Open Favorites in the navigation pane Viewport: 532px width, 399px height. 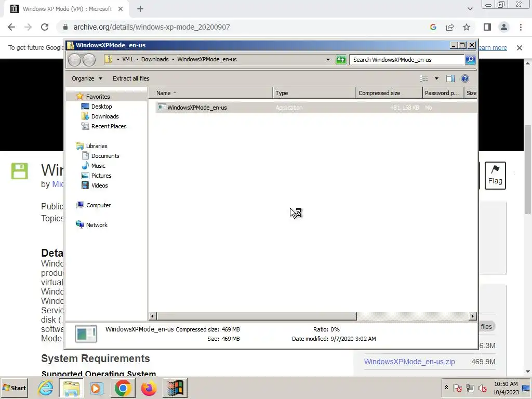point(98,97)
